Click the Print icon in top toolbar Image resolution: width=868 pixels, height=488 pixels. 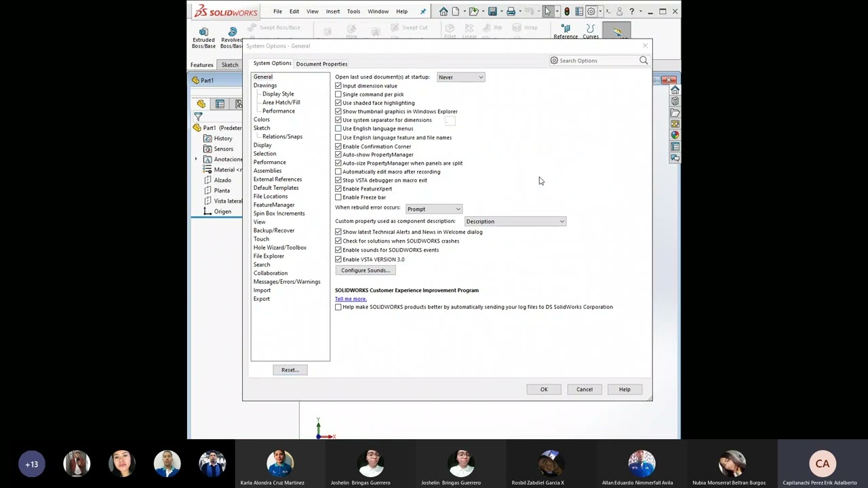pos(511,12)
